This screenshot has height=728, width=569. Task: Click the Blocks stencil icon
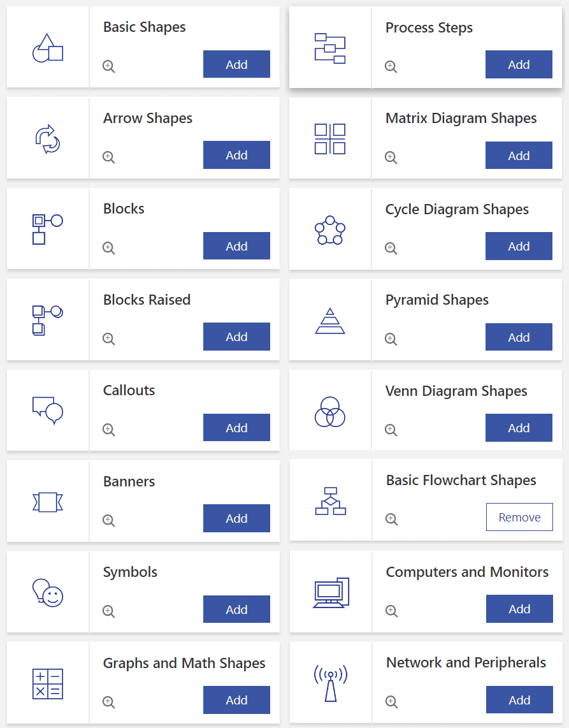(48, 229)
